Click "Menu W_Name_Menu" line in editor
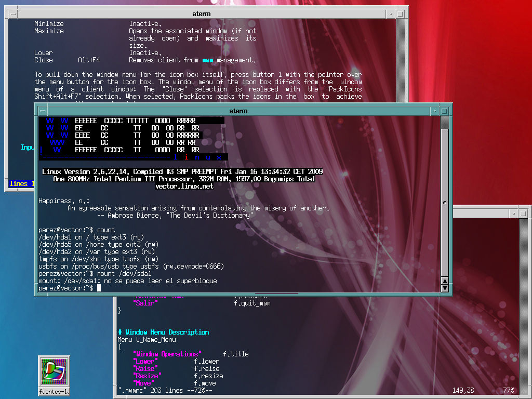Image resolution: width=532 pixels, height=399 pixels. click(147, 340)
